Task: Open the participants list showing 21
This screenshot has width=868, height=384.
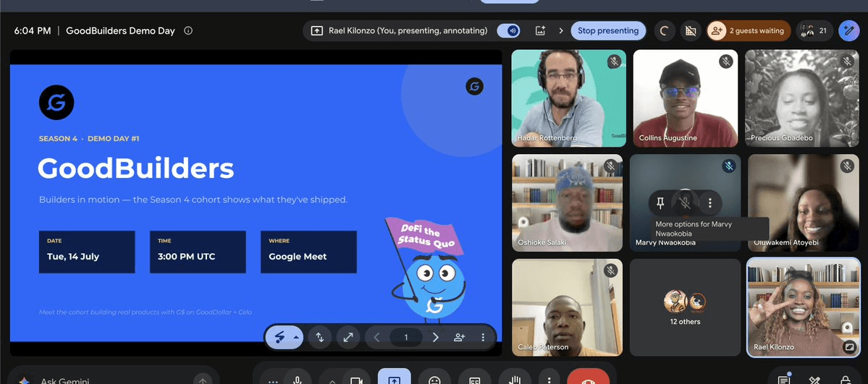Action: coord(814,31)
